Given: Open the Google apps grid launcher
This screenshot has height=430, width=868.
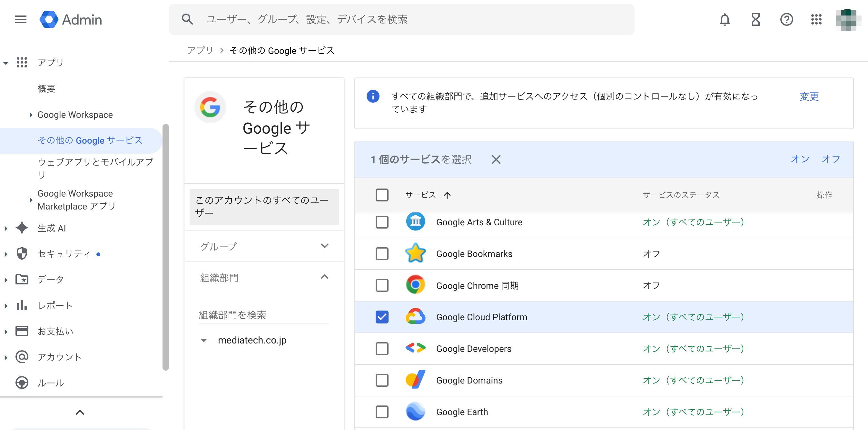Looking at the screenshot, I should [816, 20].
